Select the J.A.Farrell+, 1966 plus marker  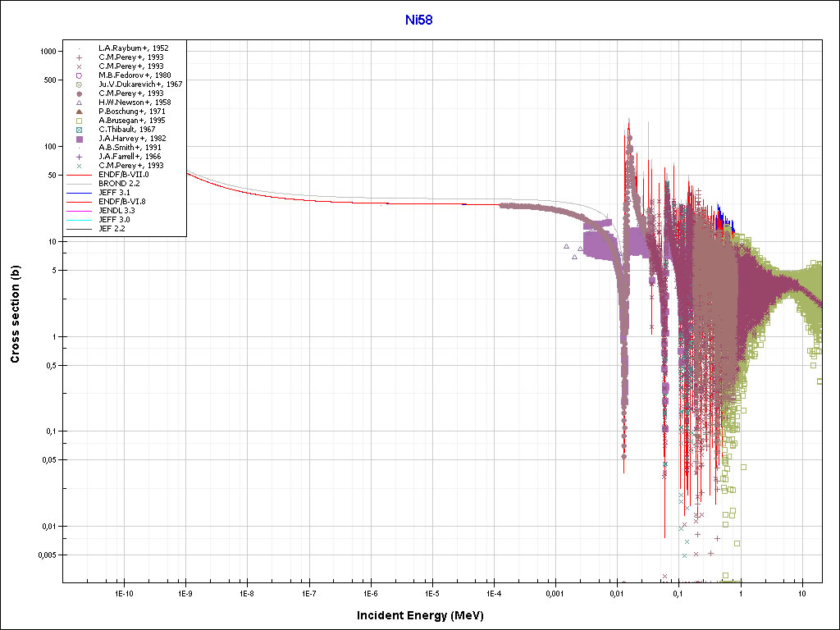point(79,157)
